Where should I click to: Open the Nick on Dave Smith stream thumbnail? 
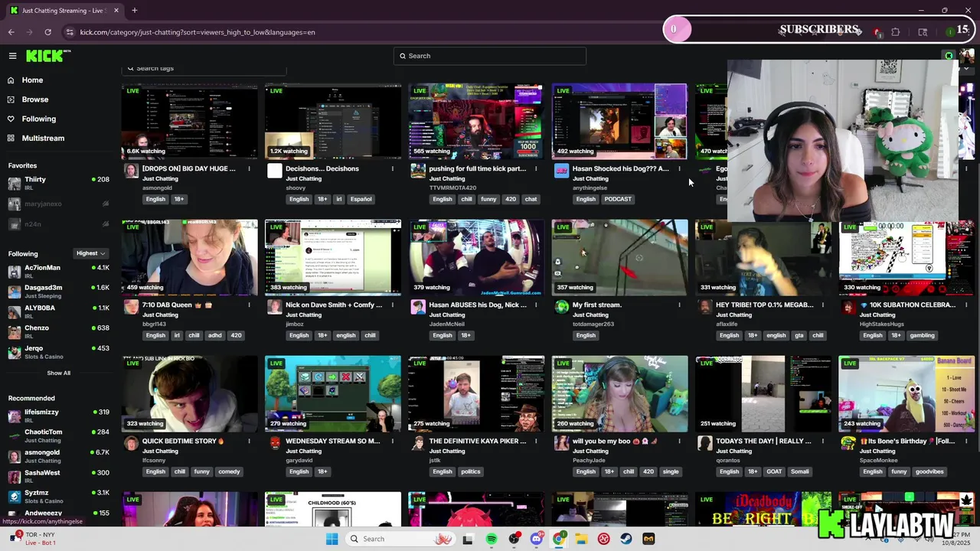[x=333, y=257]
